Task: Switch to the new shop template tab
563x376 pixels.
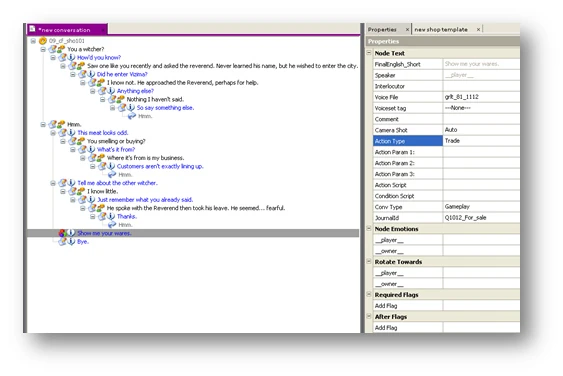Action: point(441,29)
